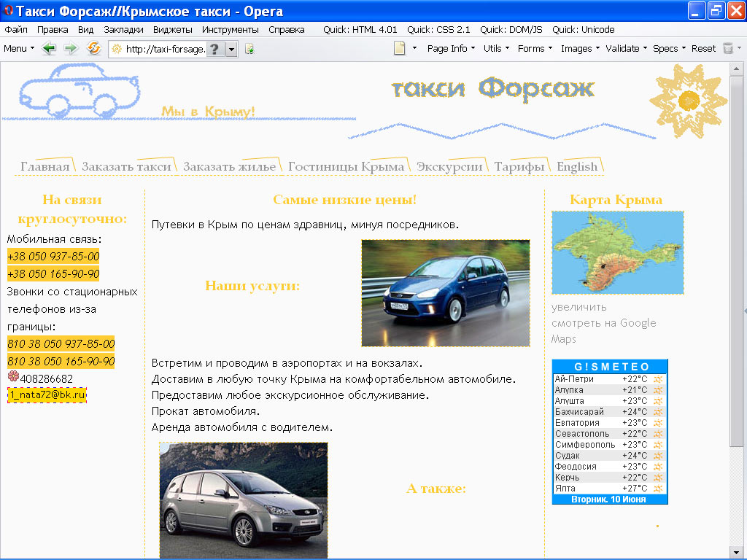Click the new page document icon on toolbar
The width and height of the screenshot is (747, 560).
pos(401,47)
